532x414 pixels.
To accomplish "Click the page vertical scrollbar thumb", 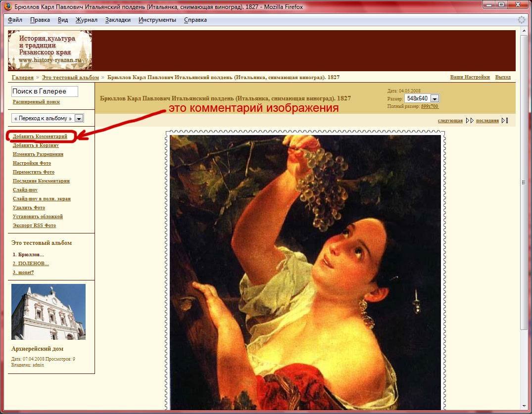I will (524, 182).
